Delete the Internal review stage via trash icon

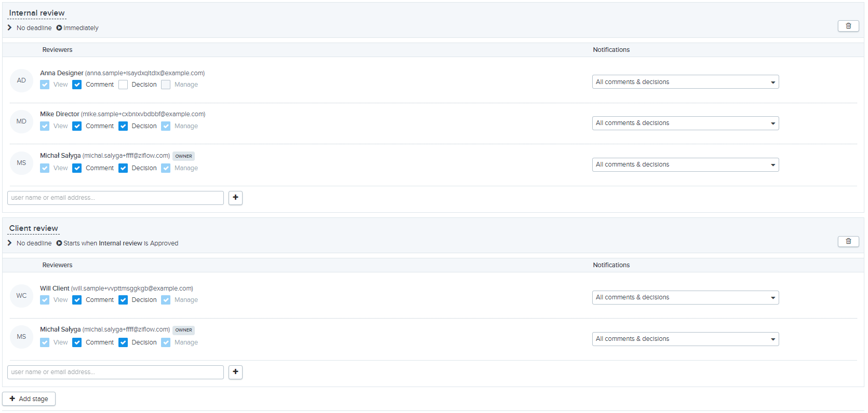pyautogui.click(x=848, y=26)
